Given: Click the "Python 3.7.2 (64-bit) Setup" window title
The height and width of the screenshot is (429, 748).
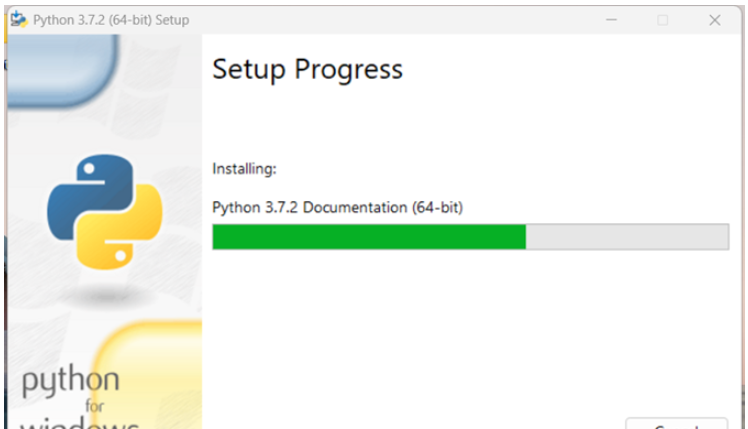Looking at the screenshot, I should [111, 20].
